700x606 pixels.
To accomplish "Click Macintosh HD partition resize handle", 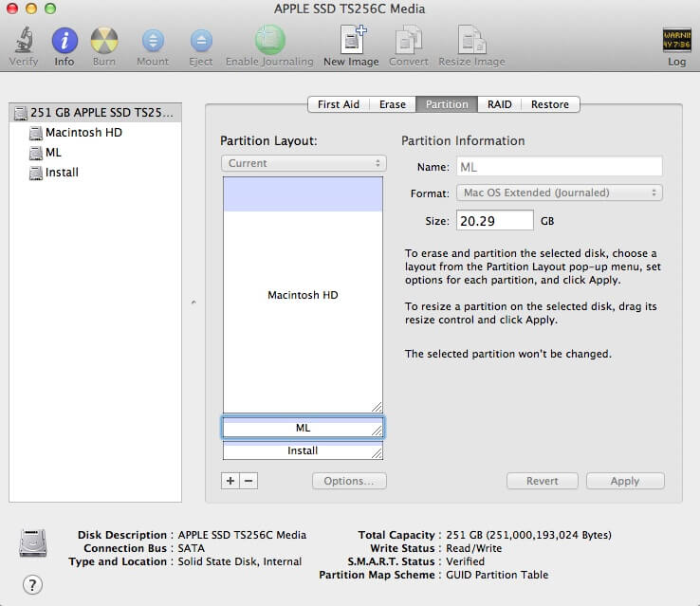I will [x=377, y=407].
